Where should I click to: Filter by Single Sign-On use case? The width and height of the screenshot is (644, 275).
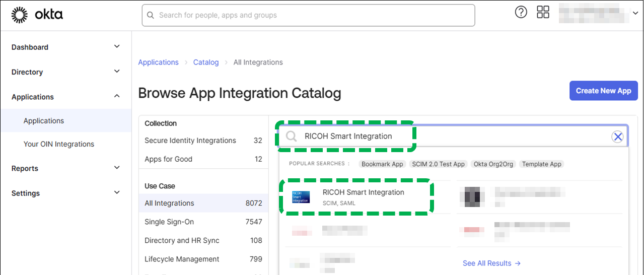169,222
